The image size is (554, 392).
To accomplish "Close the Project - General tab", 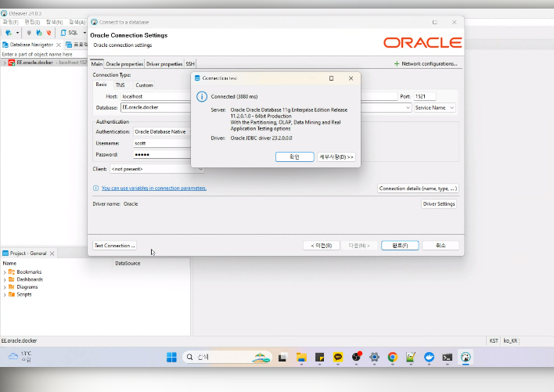I will pyautogui.click(x=52, y=254).
